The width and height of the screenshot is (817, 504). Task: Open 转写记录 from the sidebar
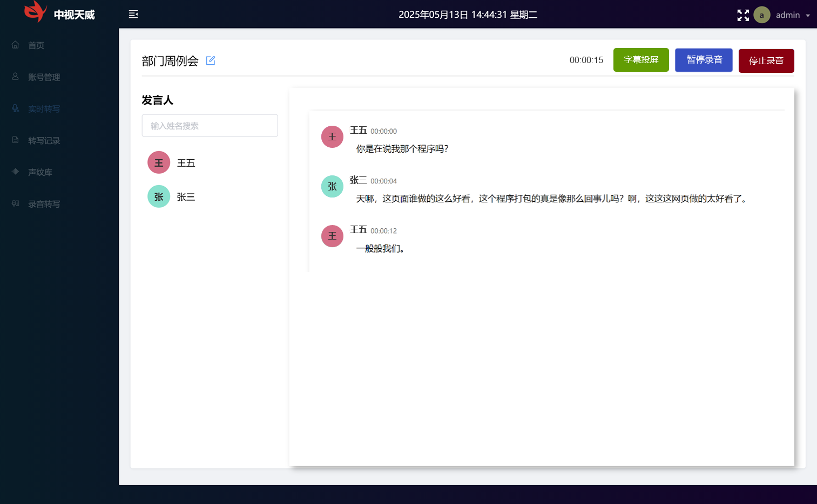[x=59, y=141]
